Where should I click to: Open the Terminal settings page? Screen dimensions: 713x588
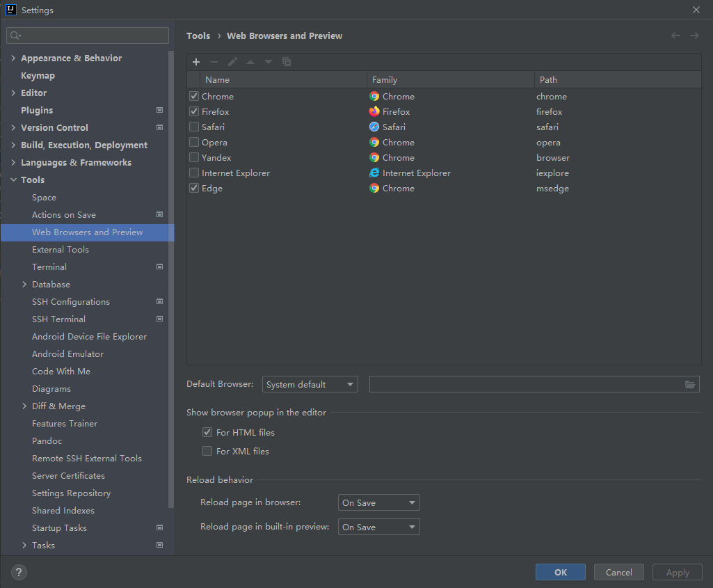click(x=49, y=267)
